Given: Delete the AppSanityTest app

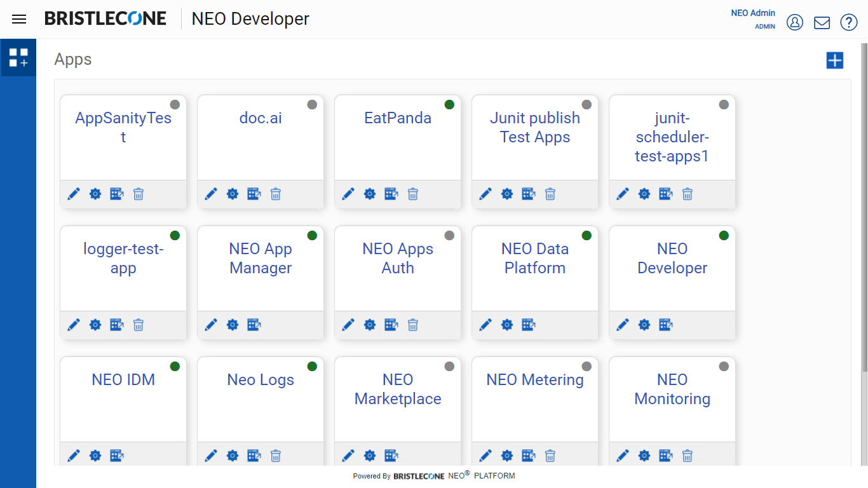Looking at the screenshot, I should 139,194.
